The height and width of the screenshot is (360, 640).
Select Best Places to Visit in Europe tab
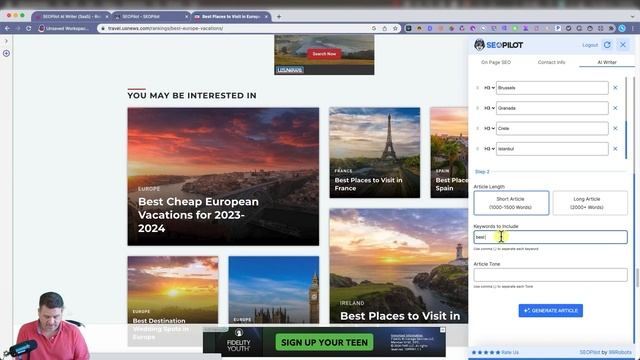click(x=231, y=17)
